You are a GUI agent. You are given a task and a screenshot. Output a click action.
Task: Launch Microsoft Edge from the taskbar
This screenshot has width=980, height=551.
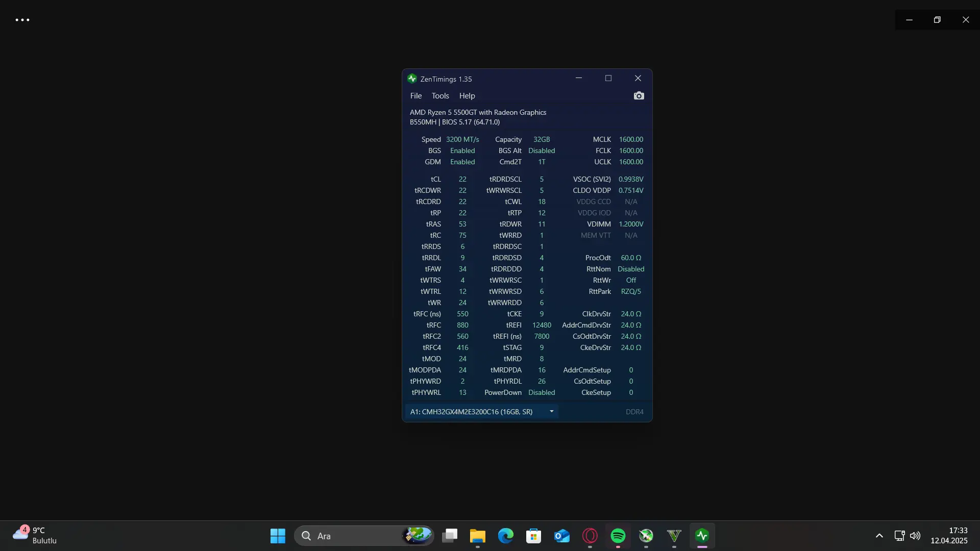[x=506, y=536]
